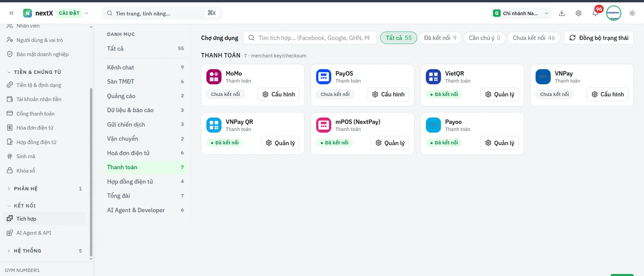Screen dimensions: 644x276
Task: Click the VNPay app icon
Action: pyautogui.click(x=543, y=77)
